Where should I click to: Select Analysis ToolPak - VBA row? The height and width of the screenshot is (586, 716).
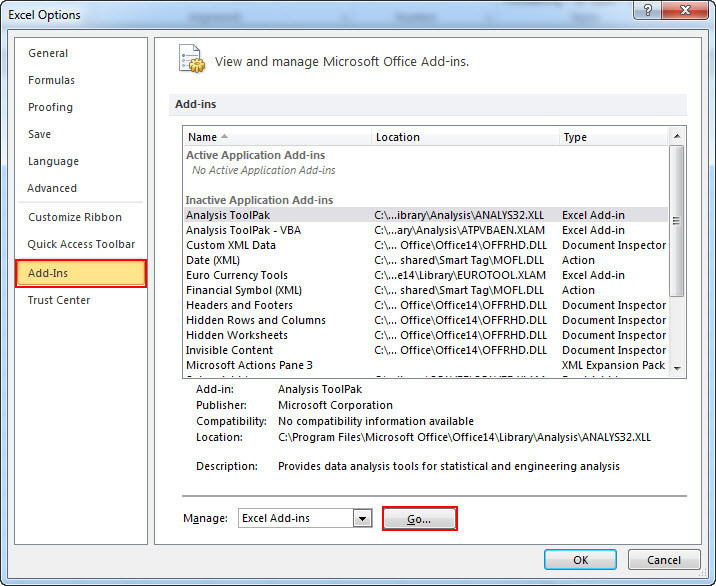(426, 230)
